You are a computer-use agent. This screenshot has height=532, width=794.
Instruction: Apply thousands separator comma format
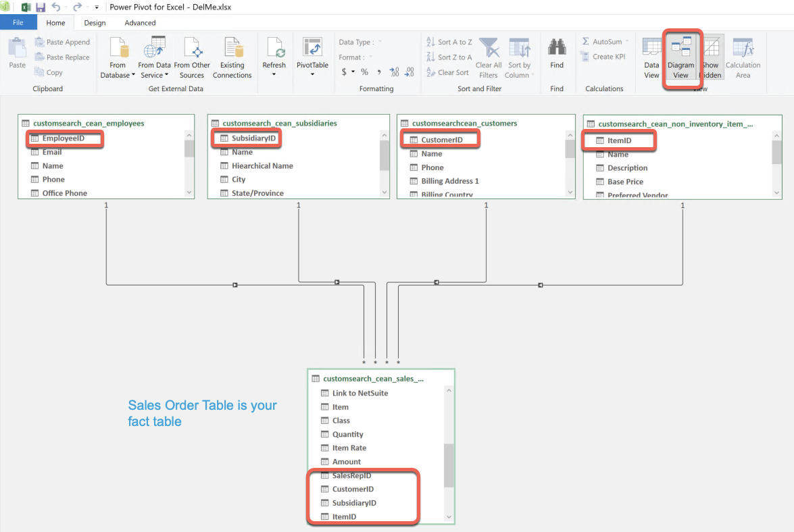pyautogui.click(x=379, y=72)
